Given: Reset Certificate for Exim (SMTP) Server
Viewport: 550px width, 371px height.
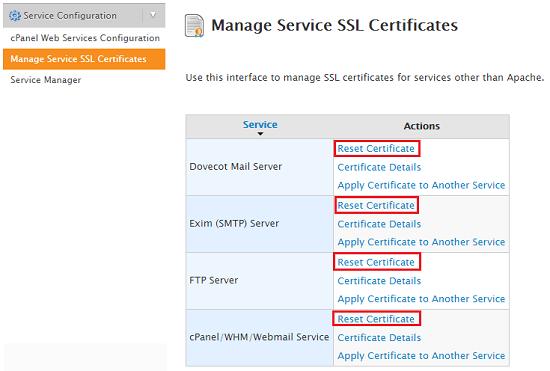Looking at the screenshot, I should pyautogui.click(x=376, y=205).
